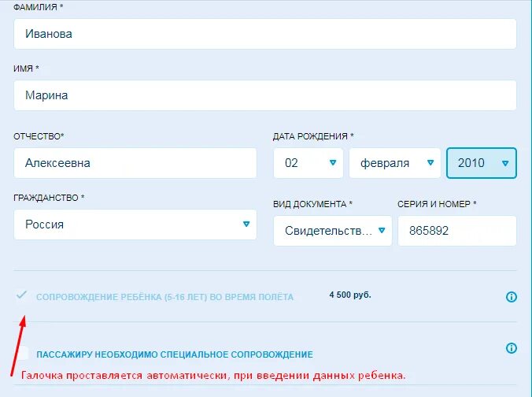Open info icon for child escort service
Screen dimensions: 532x397
click(512, 297)
